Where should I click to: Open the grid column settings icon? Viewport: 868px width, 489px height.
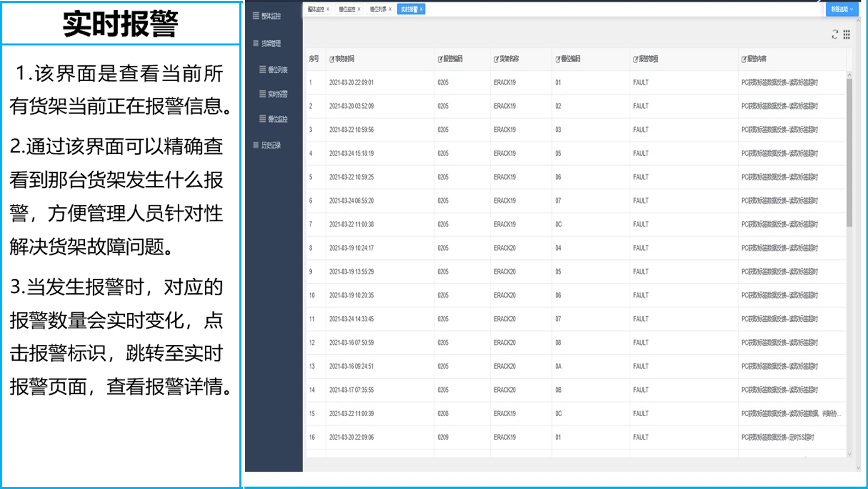(x=846, y=34)
